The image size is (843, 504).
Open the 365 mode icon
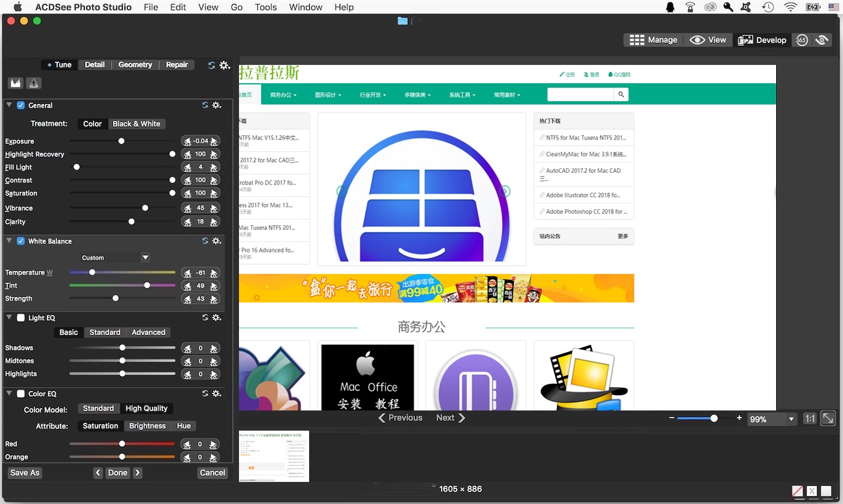[x=801, y=40]
